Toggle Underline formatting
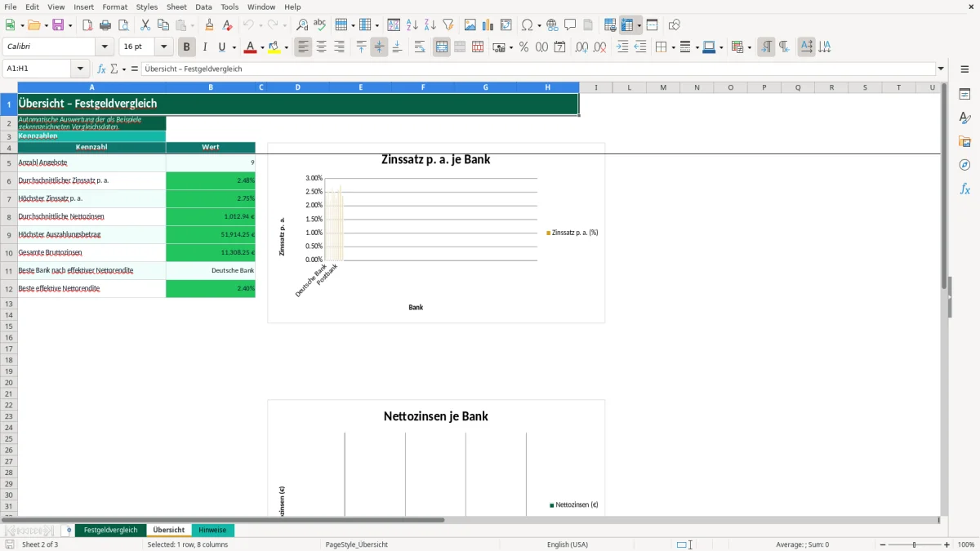 click(x=221, y=47)
